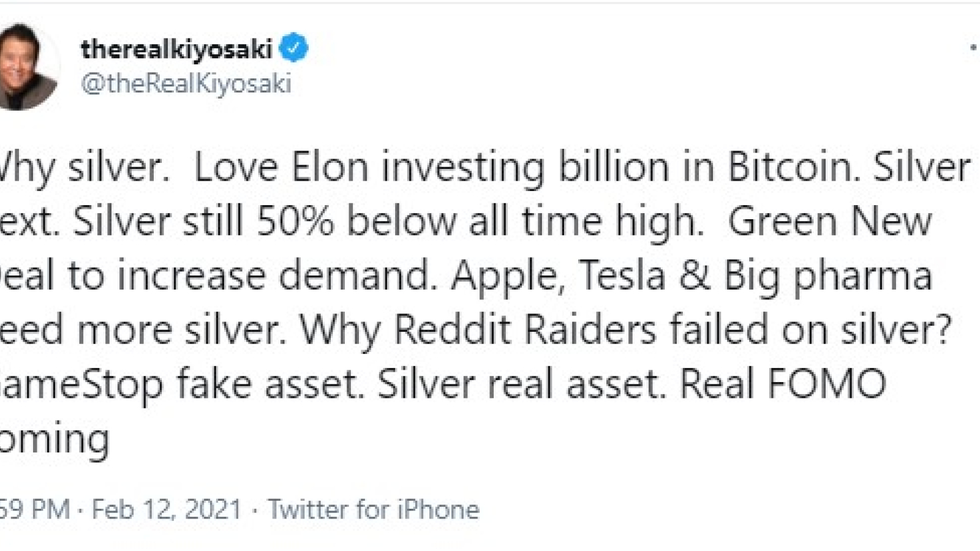The width and height of the screenshot is (980, 551).
Task: Click the sentence 'Silver real asset.'
Action: [x=522, y=384]
